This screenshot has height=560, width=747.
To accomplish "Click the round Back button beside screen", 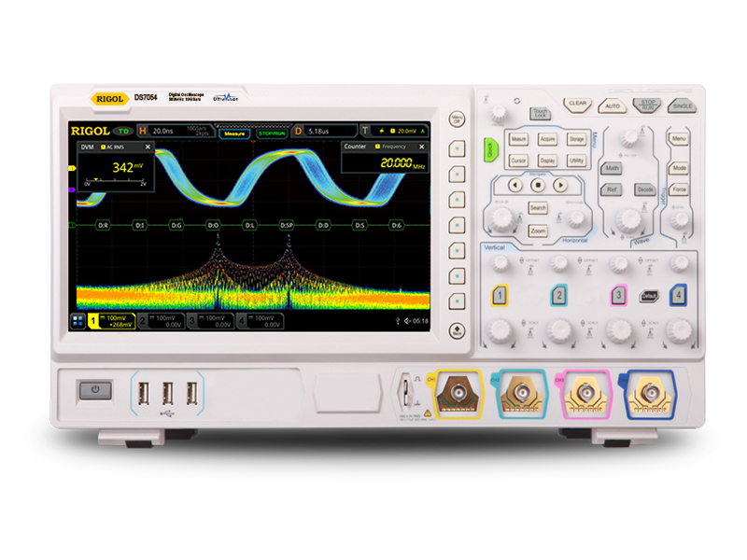I will coord(457,330).
